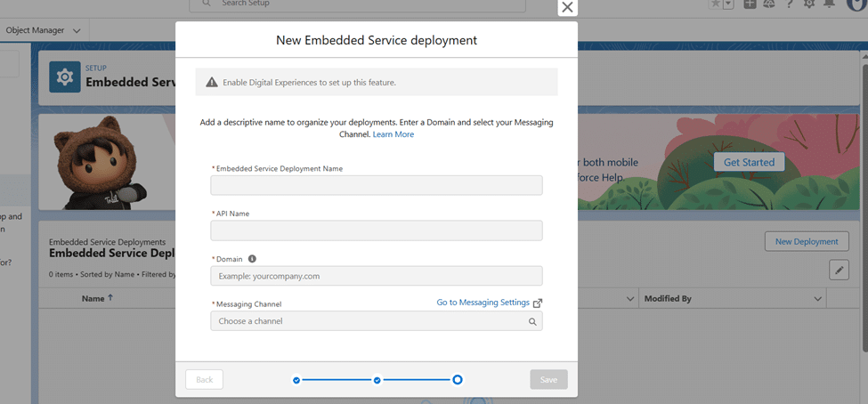Click the Back button in dialog footer
868x404 pixels.
204,380
